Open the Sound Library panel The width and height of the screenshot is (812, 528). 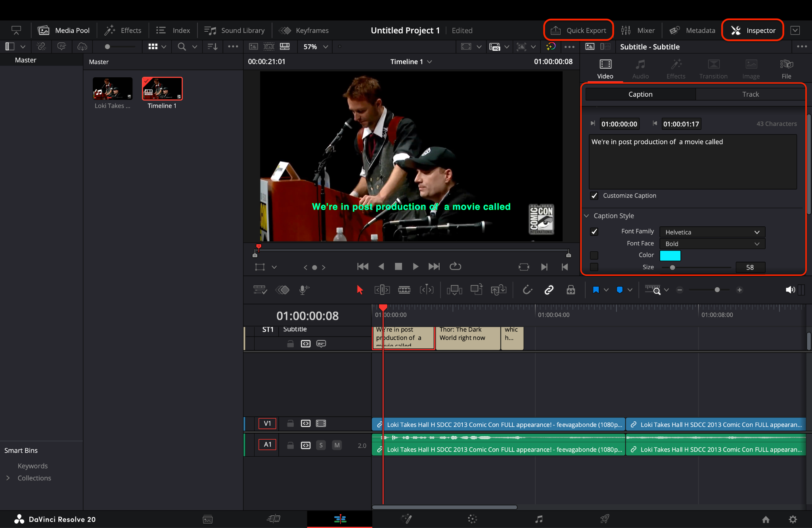coord(235,30)
